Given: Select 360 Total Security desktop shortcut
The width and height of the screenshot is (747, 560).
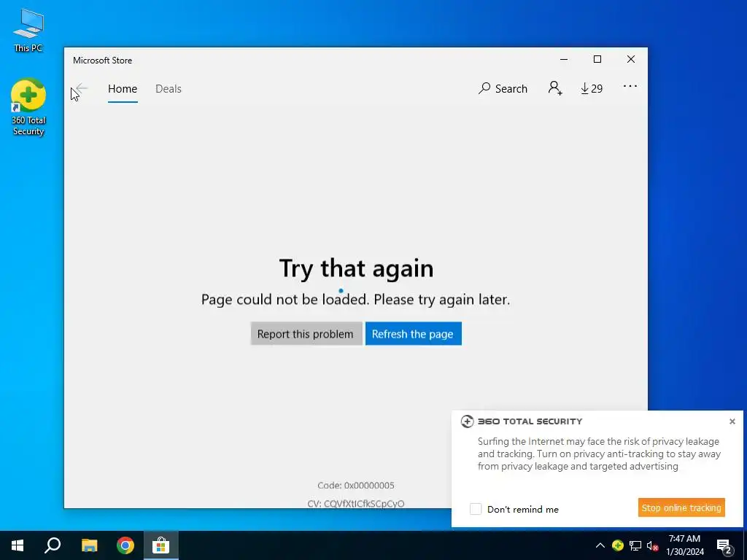Looking at the screenshot, I should 28,107.
